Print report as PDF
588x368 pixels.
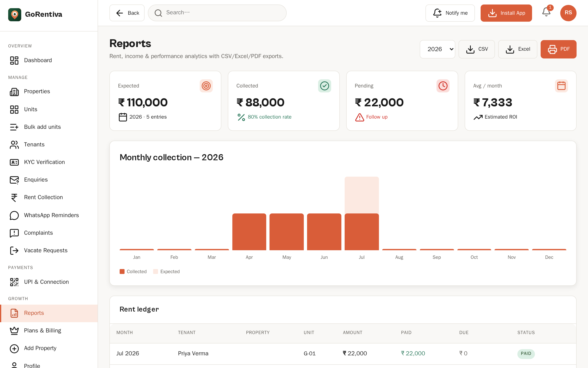(558, 49)
